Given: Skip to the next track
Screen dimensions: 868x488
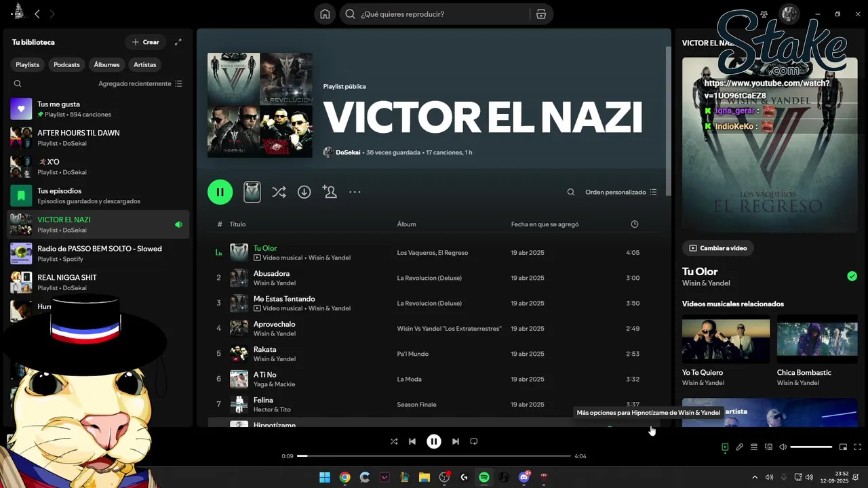Looking at the screenshot, I should 456,441.
